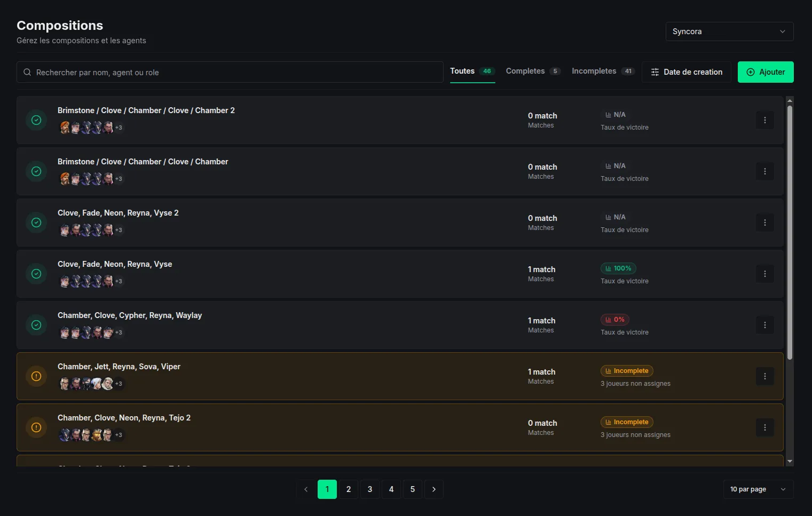Click the list scrollbar thumb
Screen dimensions: 812x516
pos(790,232)
